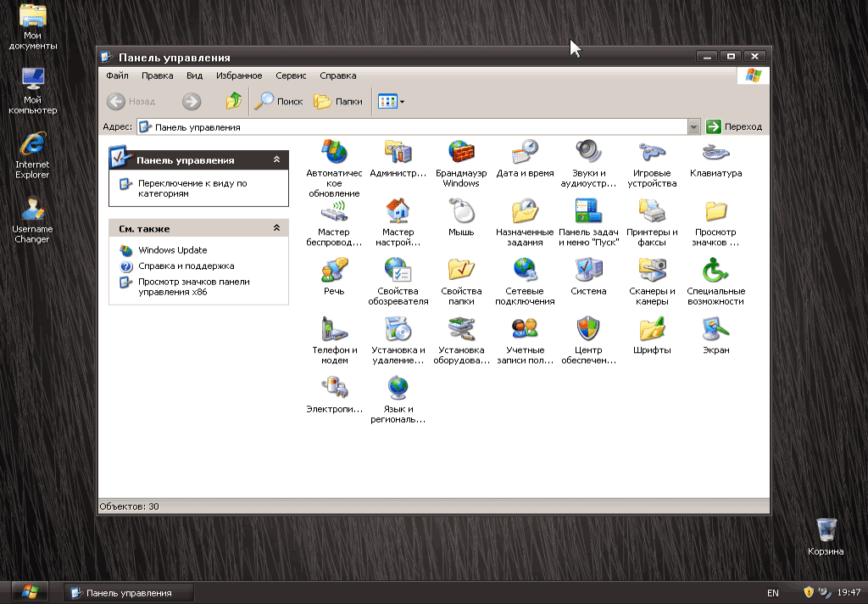The image size is (868, 604).
Task: Select Назначенные задания icon
Action: click(525, 210)
